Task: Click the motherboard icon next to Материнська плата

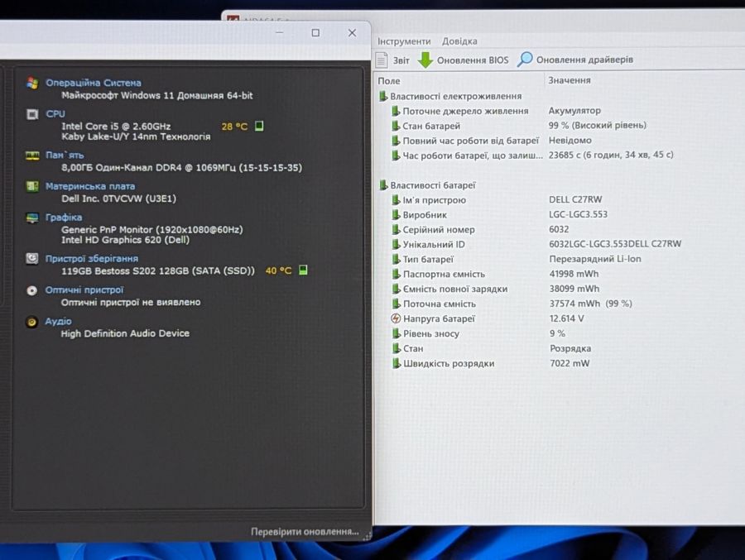Action: pos(32,186)
